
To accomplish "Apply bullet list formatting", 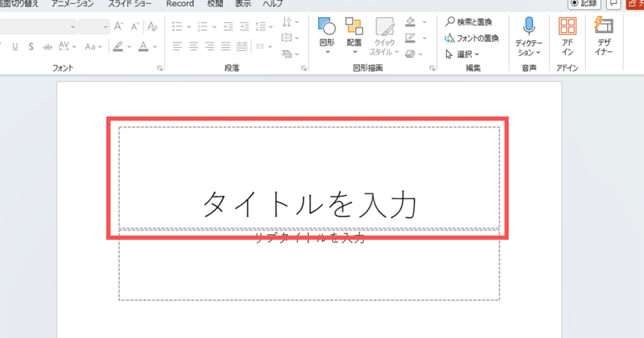I will pos(177,26).
